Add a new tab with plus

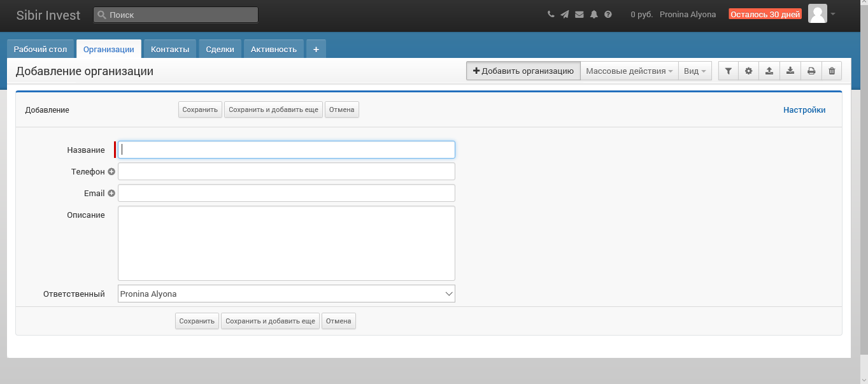point(316,49)
